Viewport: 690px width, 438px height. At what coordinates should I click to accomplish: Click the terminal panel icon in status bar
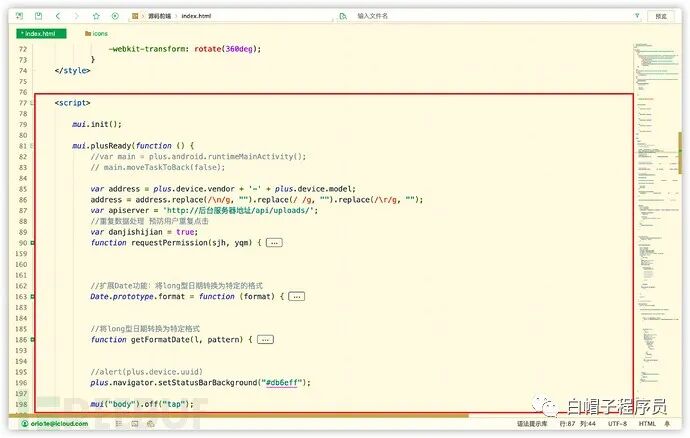(135, 423)
